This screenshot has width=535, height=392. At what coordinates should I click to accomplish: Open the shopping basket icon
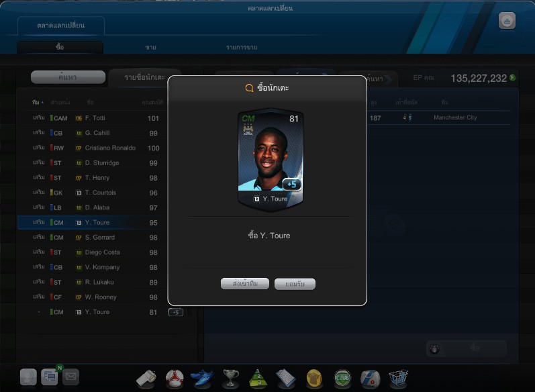(x=398, y=379)
